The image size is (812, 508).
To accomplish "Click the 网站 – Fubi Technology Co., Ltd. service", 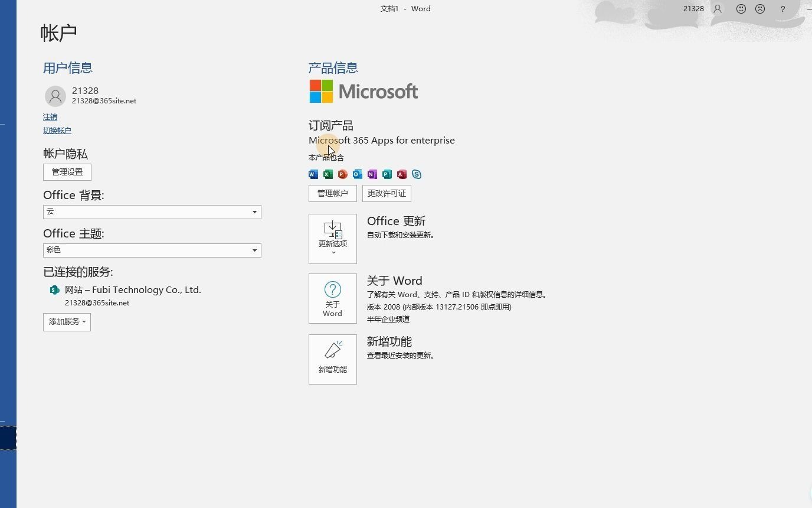I will 133,290.
